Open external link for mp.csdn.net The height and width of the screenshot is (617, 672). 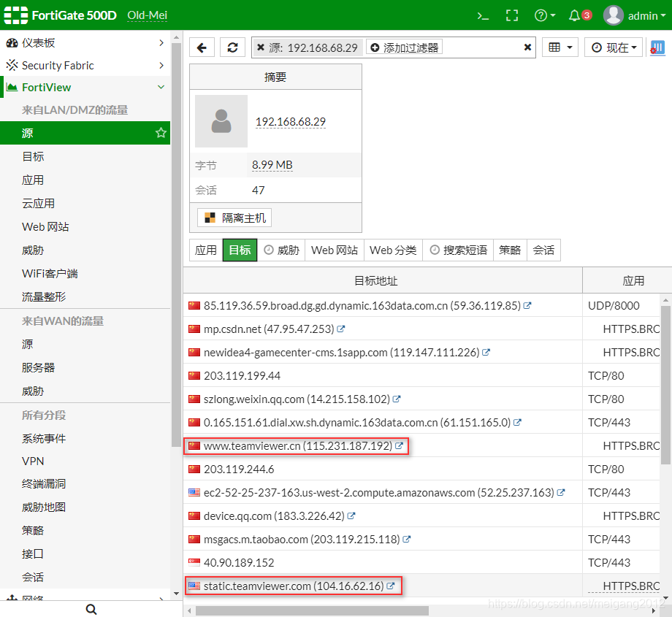[340, 329]
